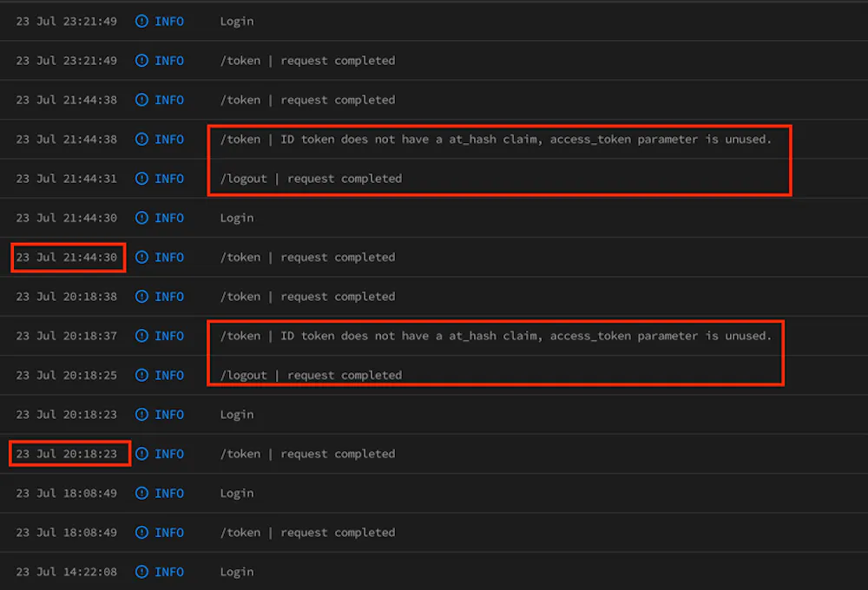Select "/token | request completed" message at 21:44:38

(308, 100)
